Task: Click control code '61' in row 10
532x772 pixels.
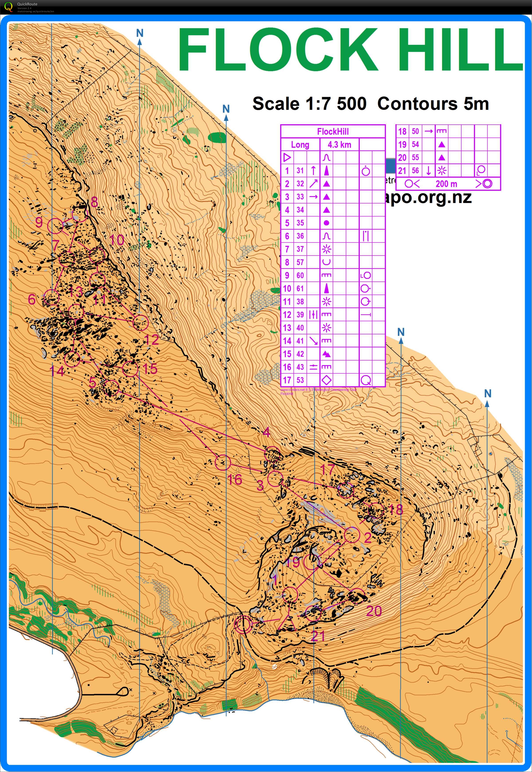Action: (300, 288)
